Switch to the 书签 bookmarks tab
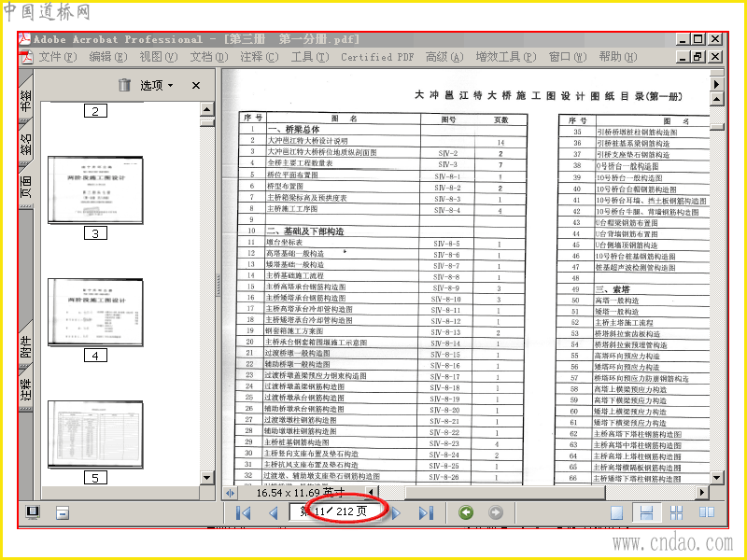The image size is (747, 560). (26, 99)
